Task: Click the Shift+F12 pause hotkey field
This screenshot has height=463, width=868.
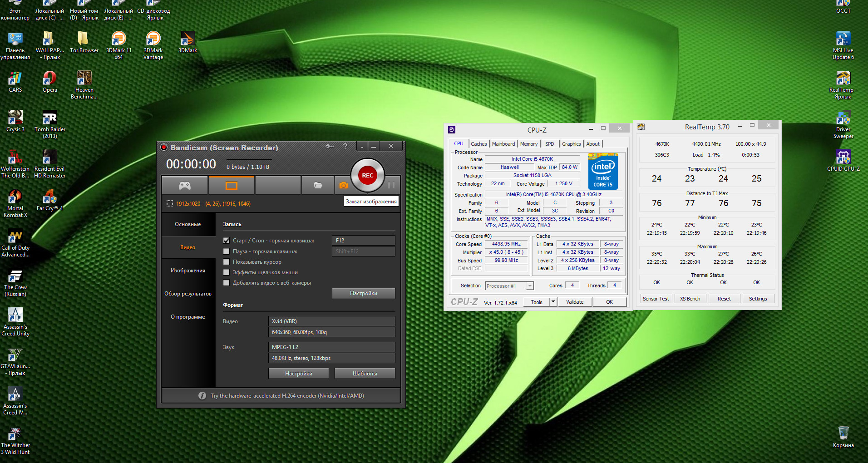Action: click(364, 251)
